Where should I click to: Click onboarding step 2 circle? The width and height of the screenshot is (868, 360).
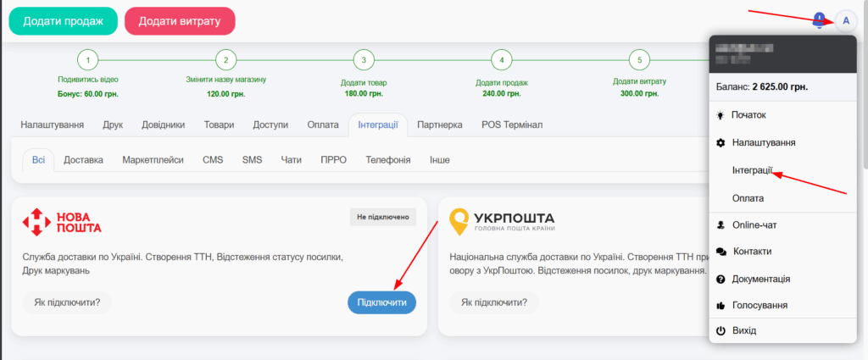(x=225, y=60)
